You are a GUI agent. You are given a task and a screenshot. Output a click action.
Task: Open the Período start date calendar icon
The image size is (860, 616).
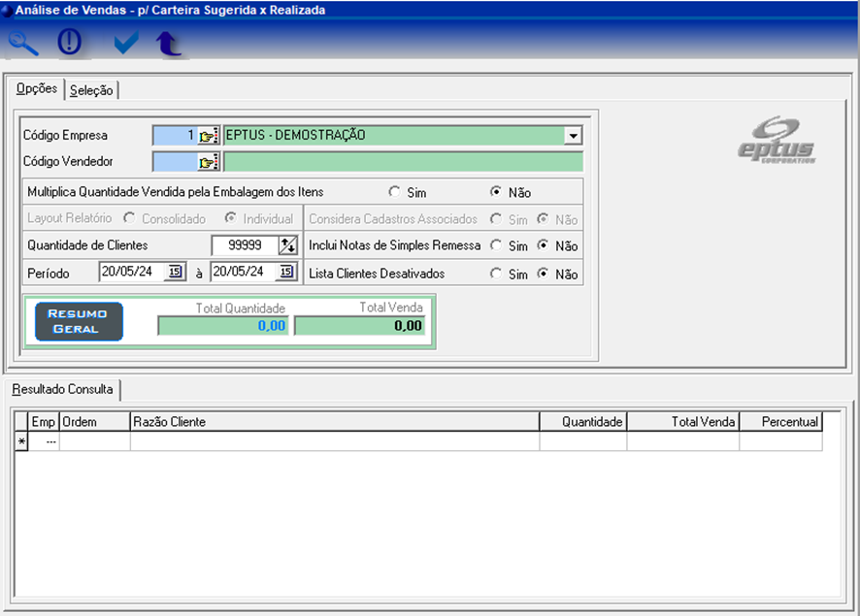coord(175,273)
